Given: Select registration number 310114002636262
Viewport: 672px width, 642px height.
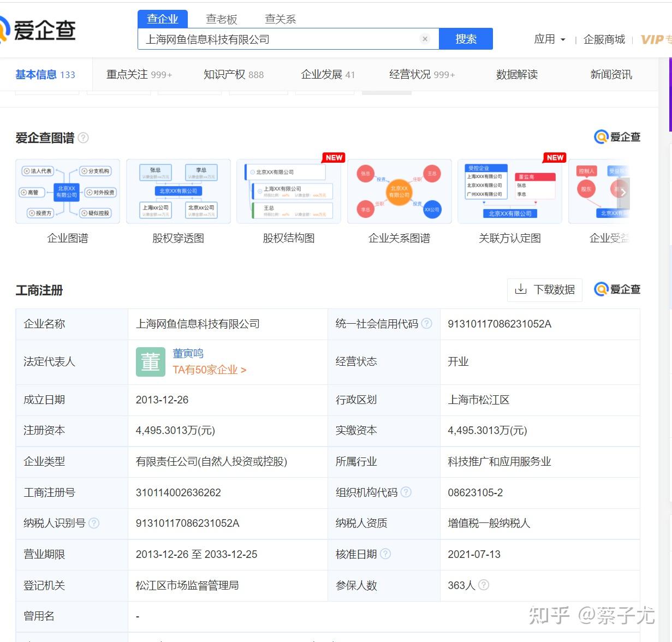Looking at the screenshot, I should click(179, 492).
